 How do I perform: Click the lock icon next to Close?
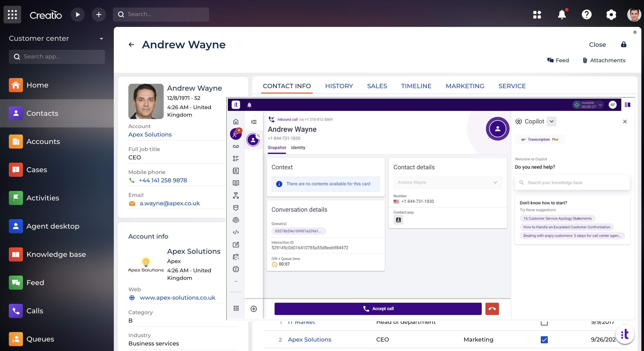pyautogui.click(x=623, y=44)
